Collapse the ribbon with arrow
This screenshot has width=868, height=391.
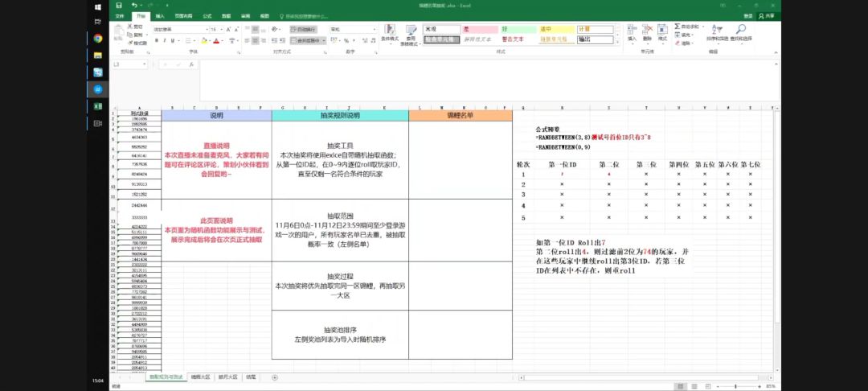click(x=776, y=51)
